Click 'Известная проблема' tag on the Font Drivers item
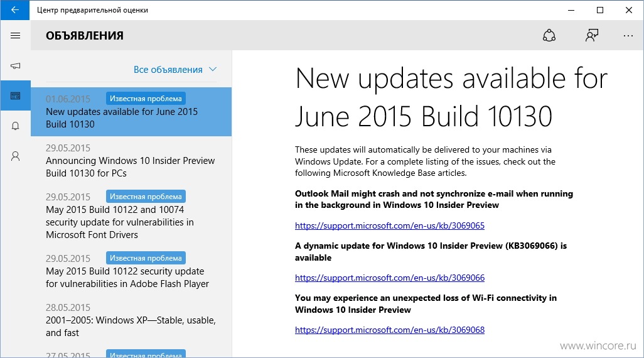 coord(146,197)
